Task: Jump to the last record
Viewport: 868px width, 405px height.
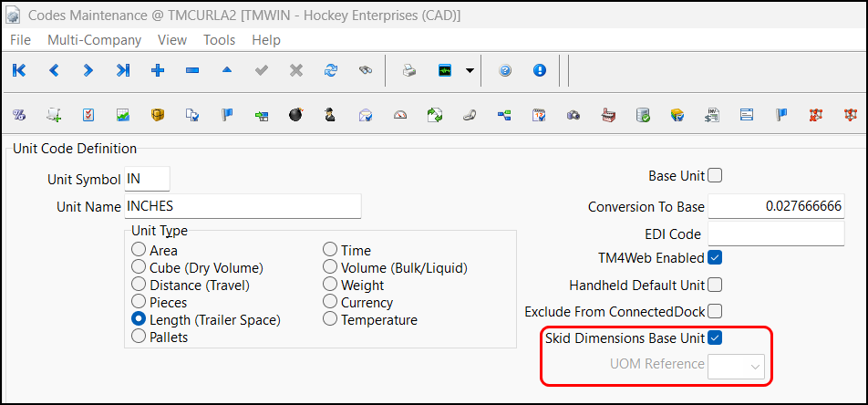Action: 123,70
